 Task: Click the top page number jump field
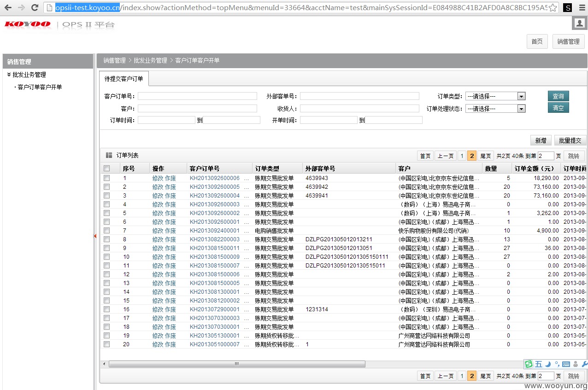point(546,156)
